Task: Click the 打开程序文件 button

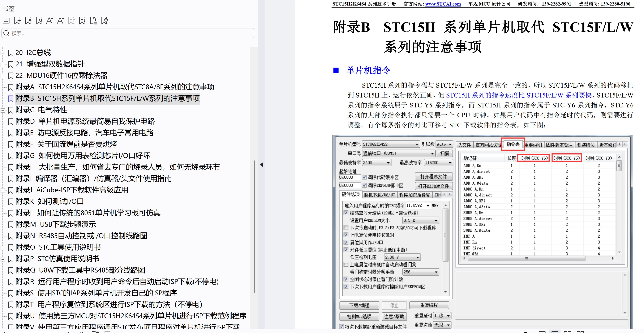Action: pos(434,177)
